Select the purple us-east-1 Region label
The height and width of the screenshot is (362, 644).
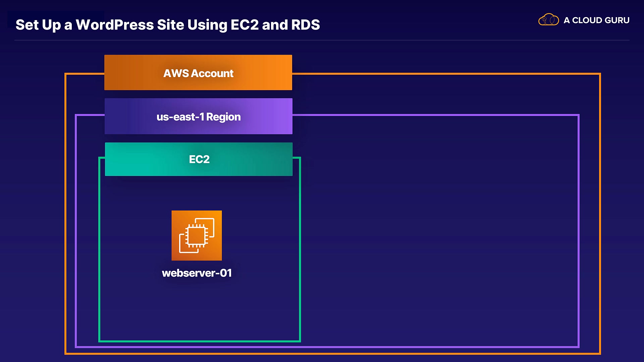click(198, 116)
